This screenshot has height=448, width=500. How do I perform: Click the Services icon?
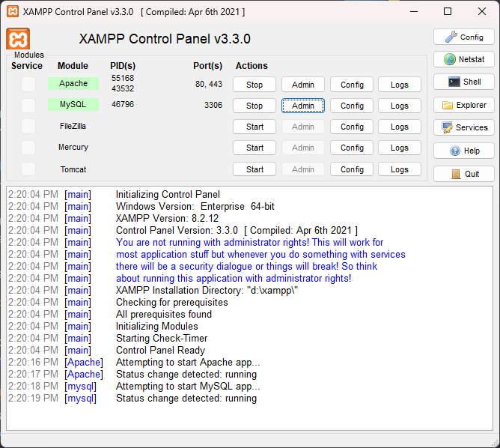point(447,127)
